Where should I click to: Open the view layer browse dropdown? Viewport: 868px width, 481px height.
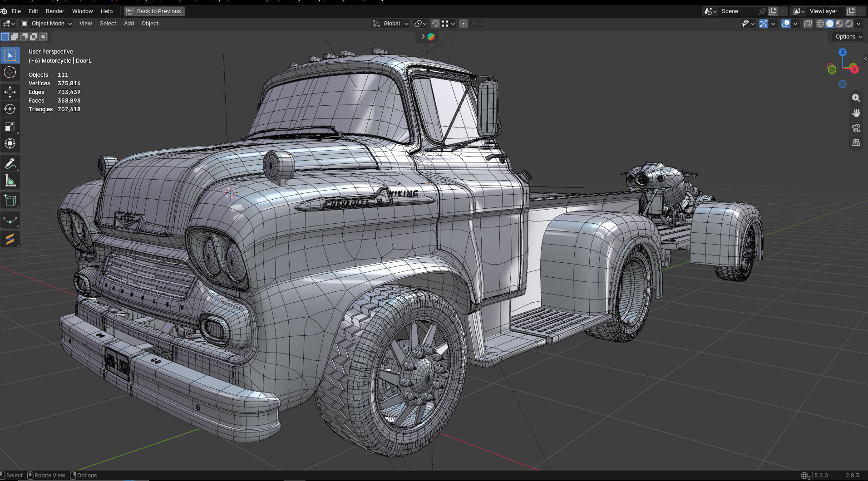(799, 11)
